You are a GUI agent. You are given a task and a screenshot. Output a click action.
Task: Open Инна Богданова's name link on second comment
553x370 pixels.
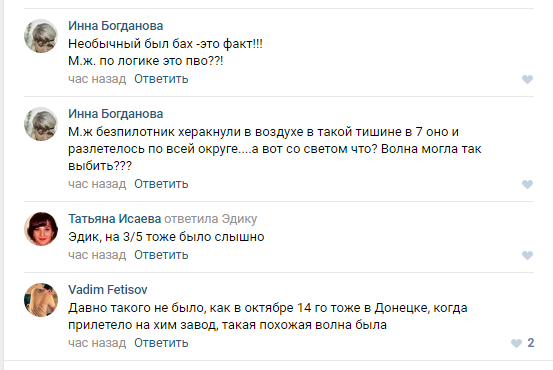coord(116,114)
